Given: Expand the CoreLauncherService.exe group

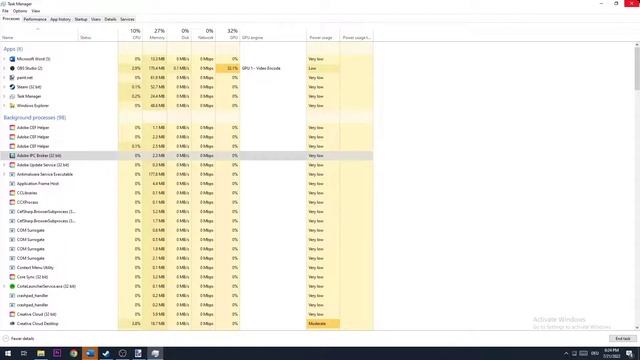Looking at the screenshot, I should point(4,287).
